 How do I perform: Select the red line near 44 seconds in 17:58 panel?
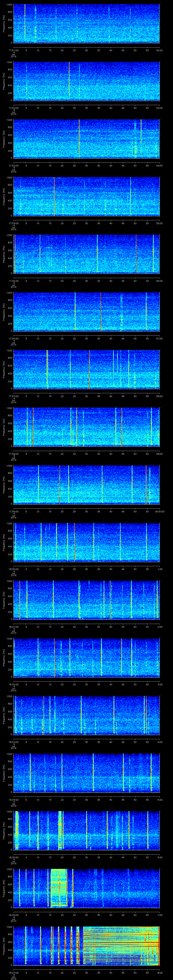[122, 427]
